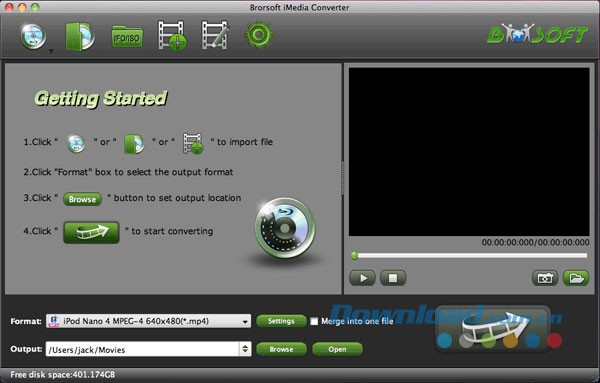The image size is (600, 383).
Task: Play the preview video
Action: point(362,278)
